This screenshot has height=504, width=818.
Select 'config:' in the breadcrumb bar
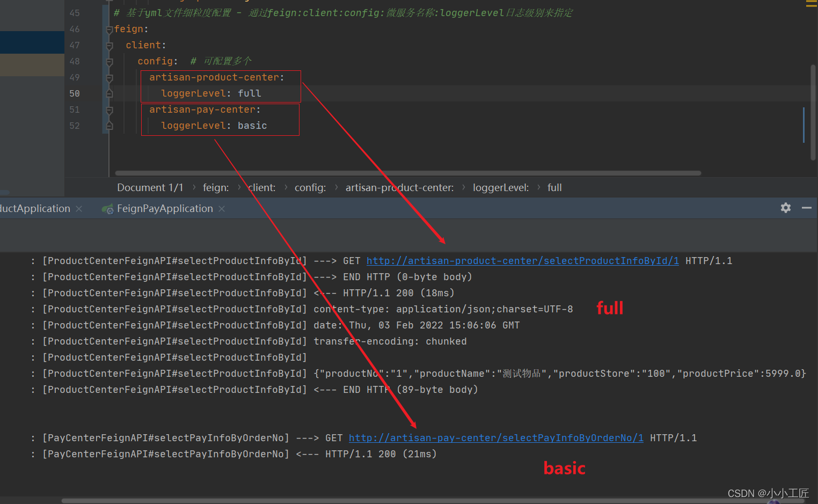(x=310, y=188)
